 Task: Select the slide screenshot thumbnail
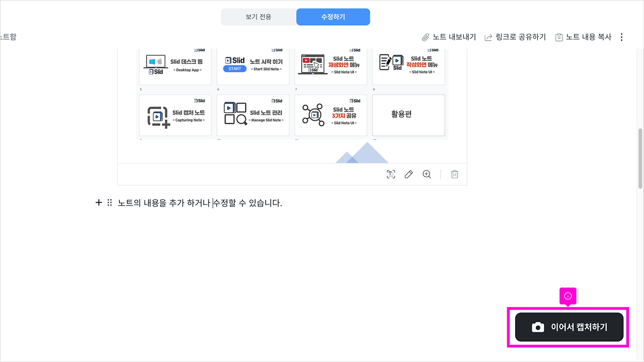[x=292, y=101]
